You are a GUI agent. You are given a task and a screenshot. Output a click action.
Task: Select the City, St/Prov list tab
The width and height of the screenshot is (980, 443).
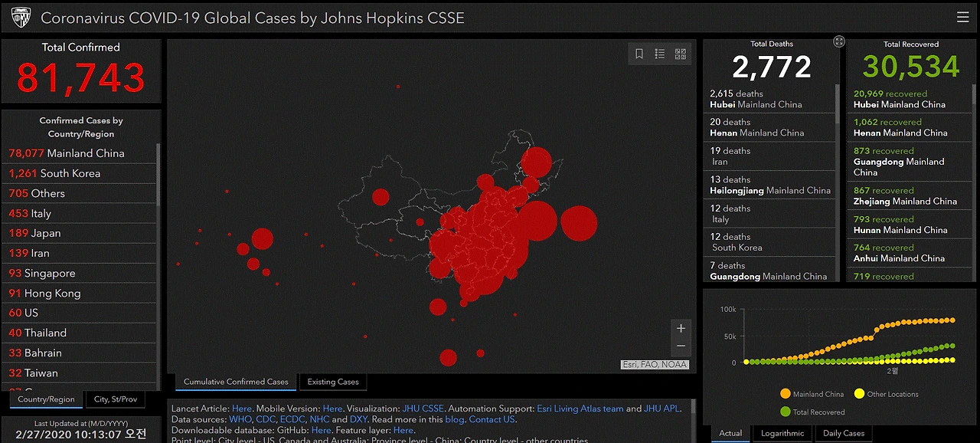click(x=116, y=399)
